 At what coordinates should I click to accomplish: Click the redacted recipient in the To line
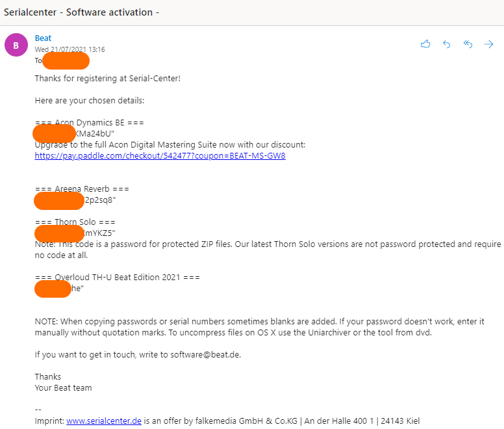pos(66,61)
